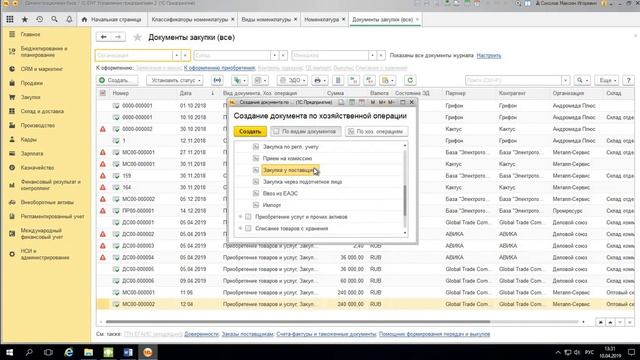This screenshot has height=360, width=640.
Task: Switch to the Начальная страница tab
Action: 112,20
